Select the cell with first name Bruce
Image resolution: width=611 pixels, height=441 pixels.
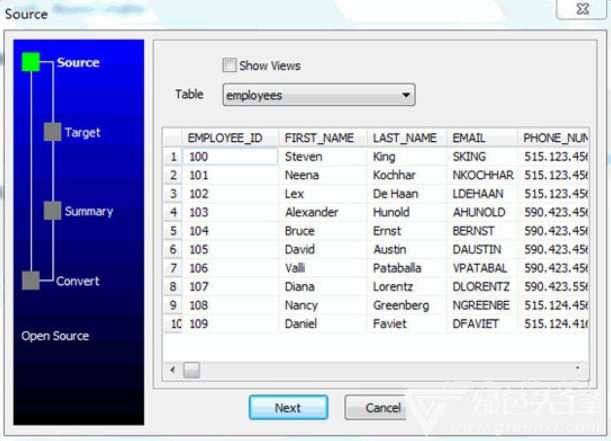pyautogui.click(x=323, y=231)
